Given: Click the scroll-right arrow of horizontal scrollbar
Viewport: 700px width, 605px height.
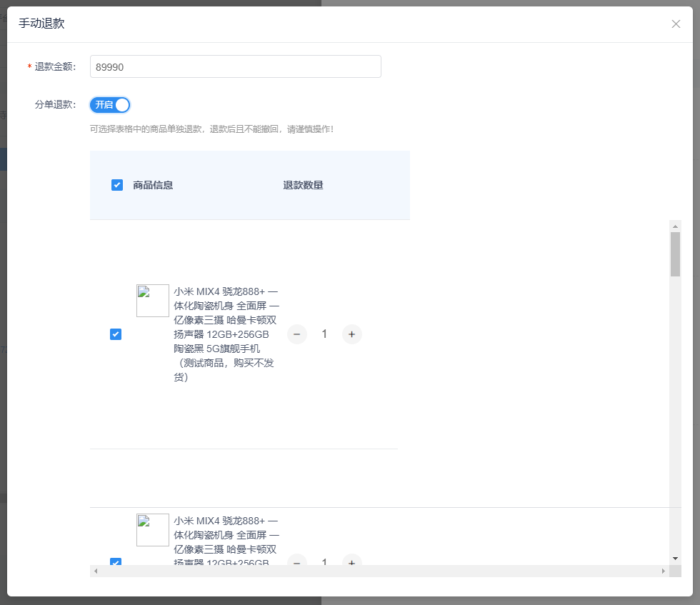Looking at the screenshot, I should (x=664, y=571).
